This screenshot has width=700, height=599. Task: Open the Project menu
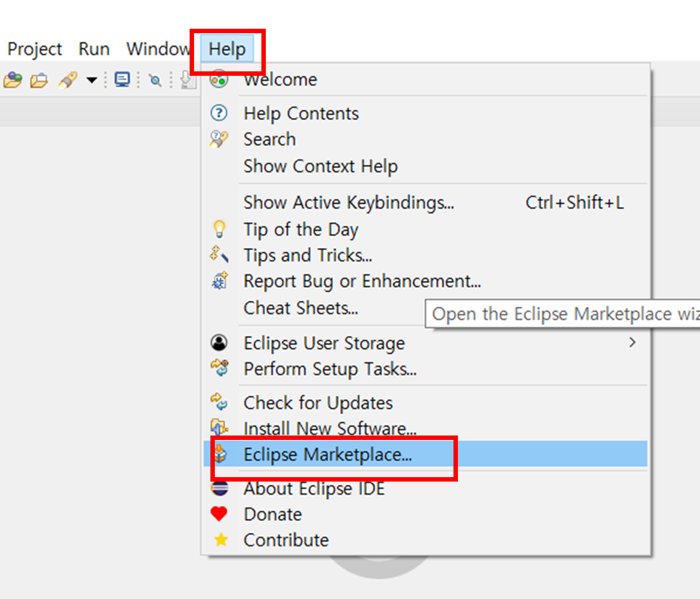(x=35, y=49)
